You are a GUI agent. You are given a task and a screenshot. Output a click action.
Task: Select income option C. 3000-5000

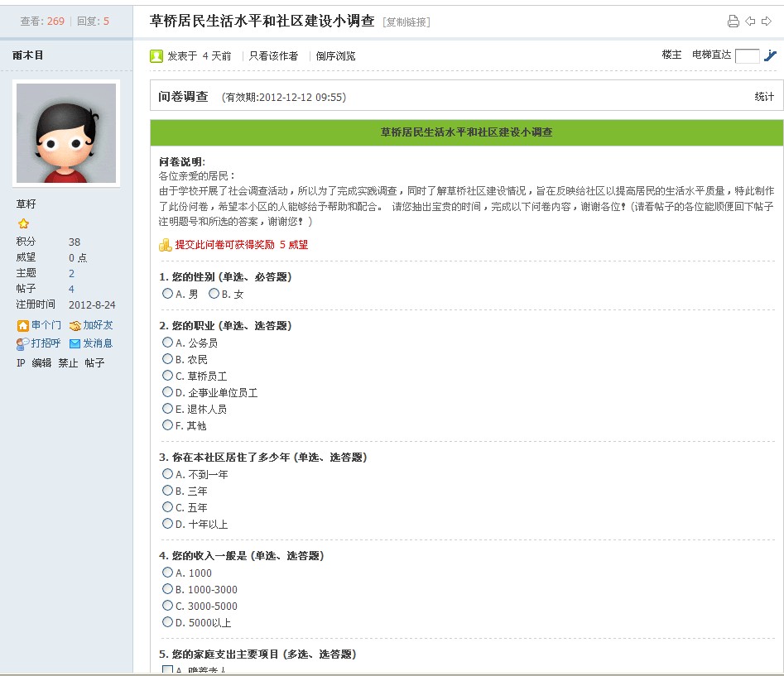[167, 606]
